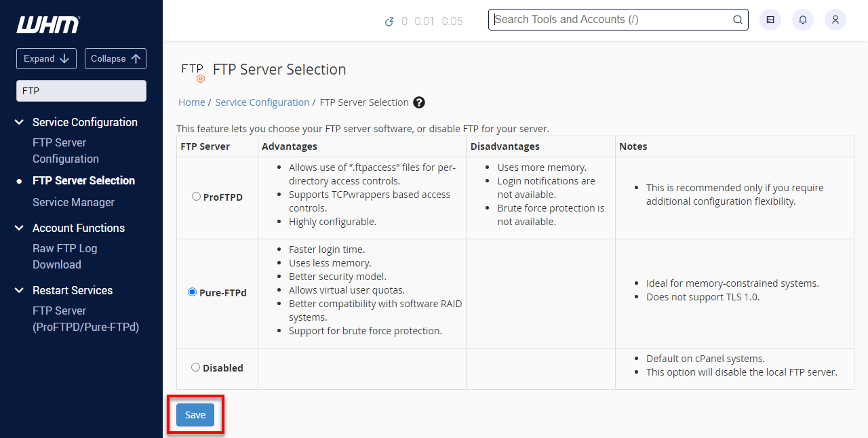Collapse the Restart Services section

pos(18,290)
